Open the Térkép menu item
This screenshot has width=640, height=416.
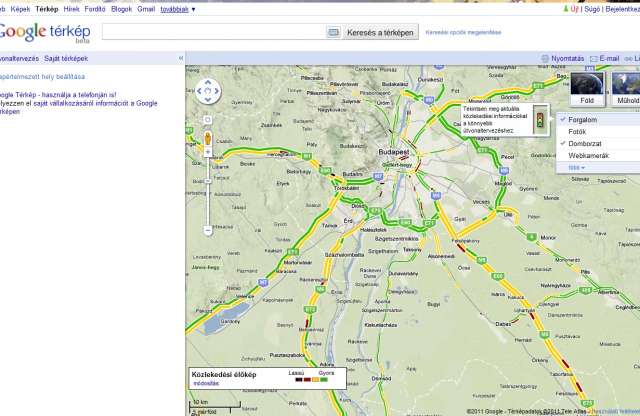[47, 9]
